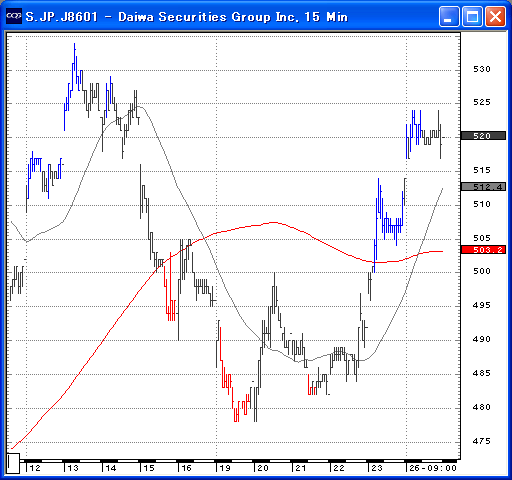
Task: Select the gray moving average value 512.4
Action: point(483,187)
